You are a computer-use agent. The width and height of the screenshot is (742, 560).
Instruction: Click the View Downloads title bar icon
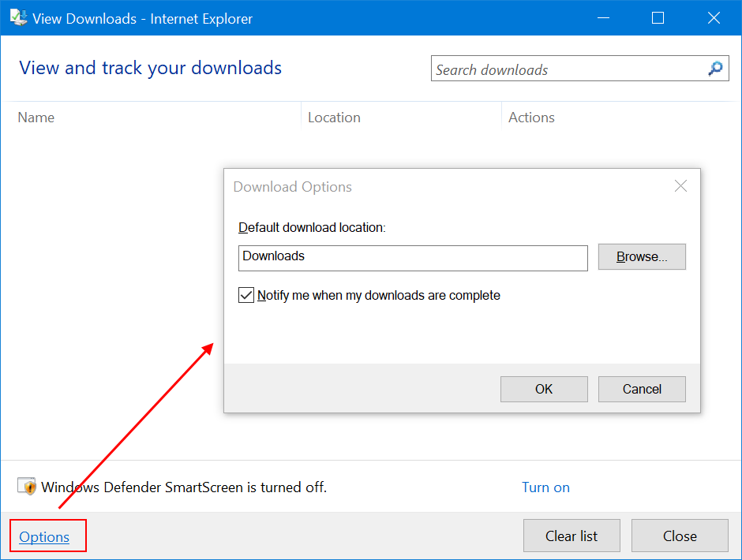[18, 18]
